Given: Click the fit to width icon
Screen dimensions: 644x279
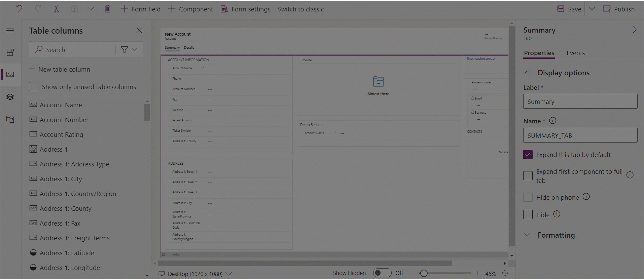Looking at the screenshot, I should point(505,273).
